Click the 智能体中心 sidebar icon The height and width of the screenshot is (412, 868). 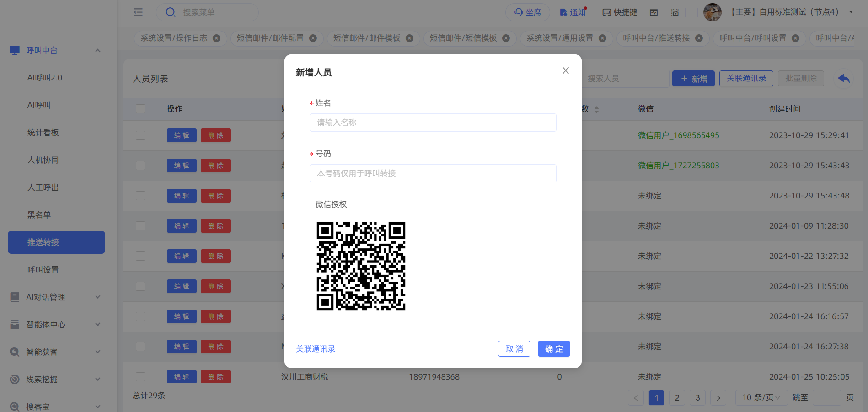pyautogui.click(x=15, y=325)
